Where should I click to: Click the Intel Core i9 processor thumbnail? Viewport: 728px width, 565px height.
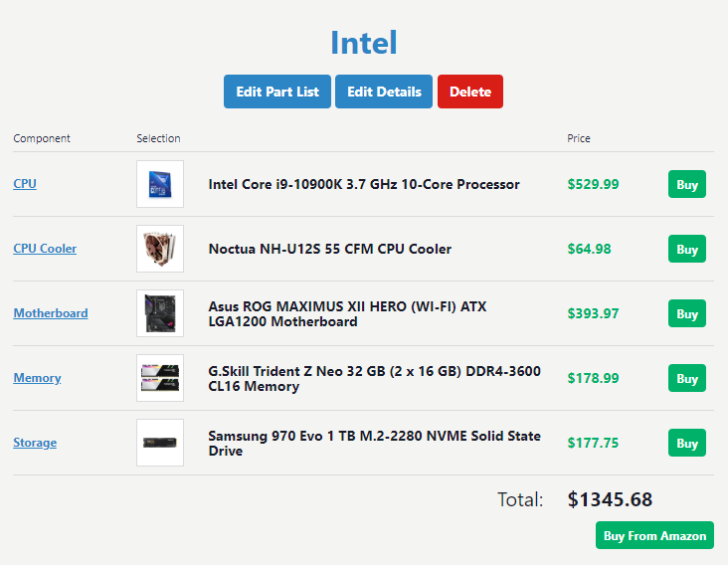160,184
